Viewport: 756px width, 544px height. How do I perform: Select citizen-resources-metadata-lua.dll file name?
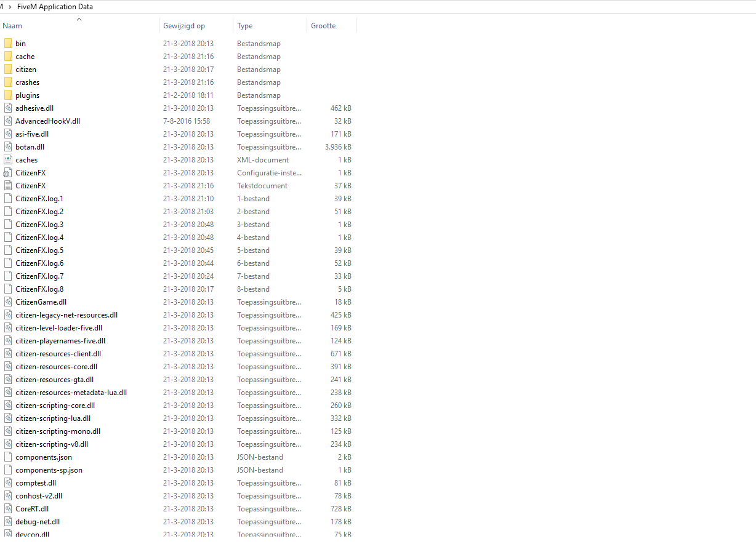[x=71, y=392]
